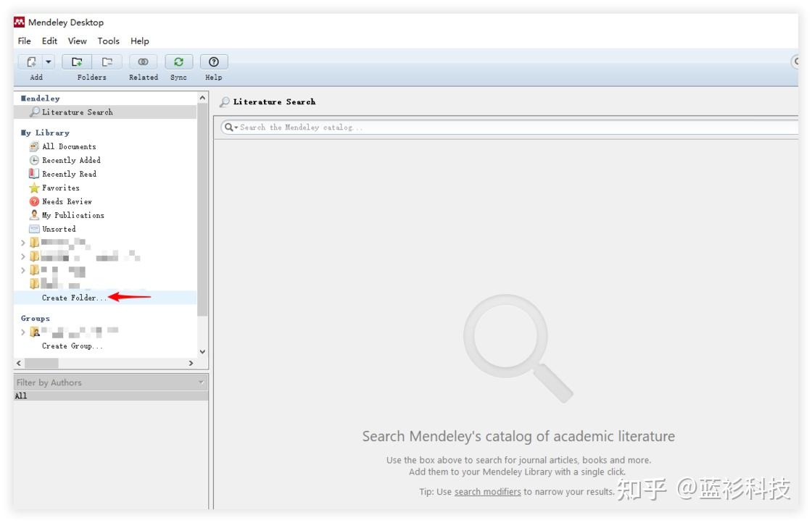Click the Help question mark icon

tap(214, 62)
